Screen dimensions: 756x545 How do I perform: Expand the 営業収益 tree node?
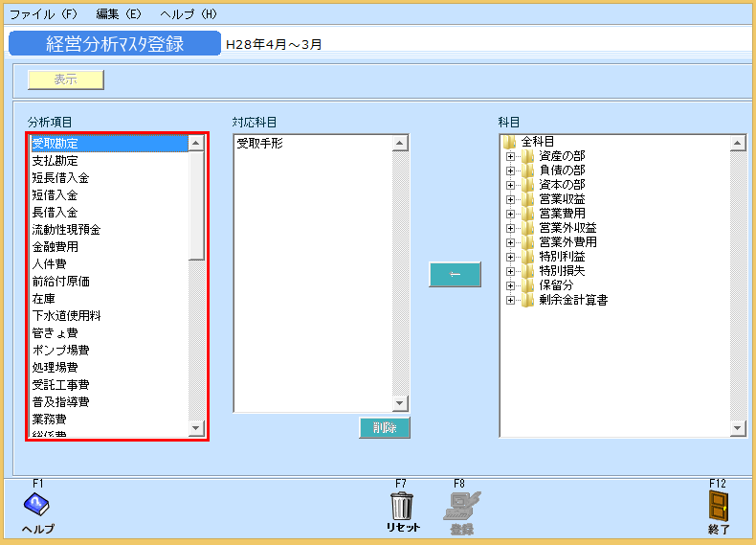[510, 200]
